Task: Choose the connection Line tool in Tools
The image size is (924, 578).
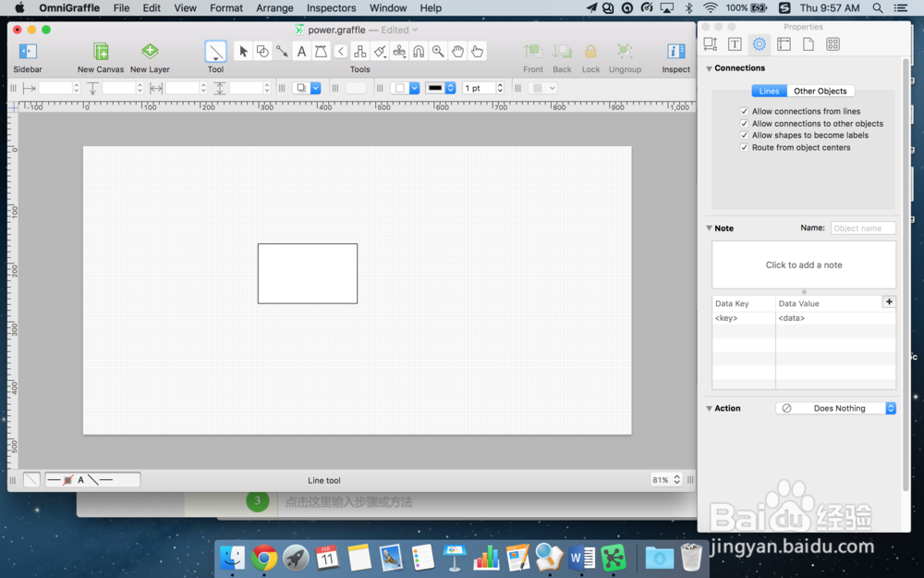Action: pos(282,52)
